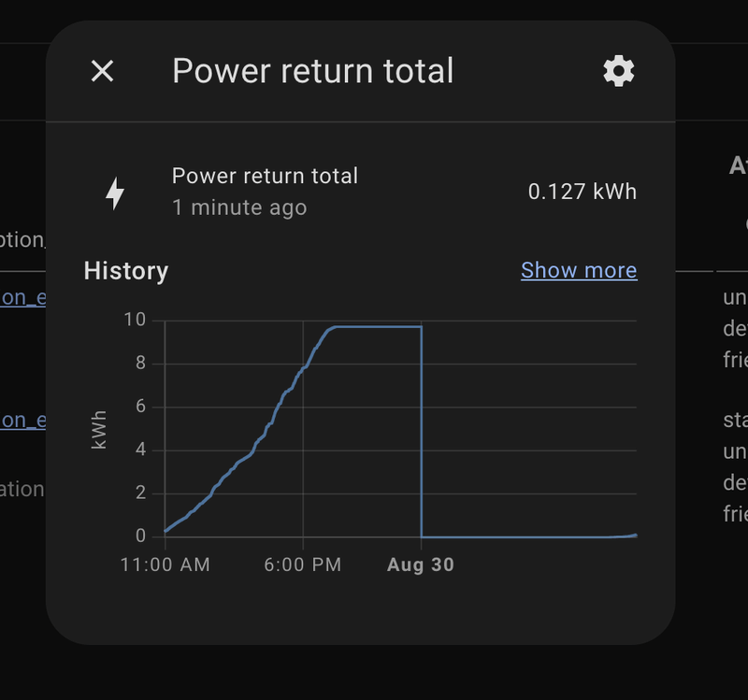Click the entity name beside the lightning icon

(265, 176)
